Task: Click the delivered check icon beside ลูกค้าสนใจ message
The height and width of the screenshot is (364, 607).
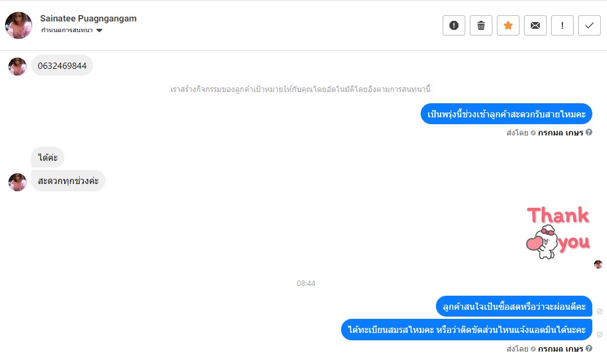Action: [x=599, y=312]
